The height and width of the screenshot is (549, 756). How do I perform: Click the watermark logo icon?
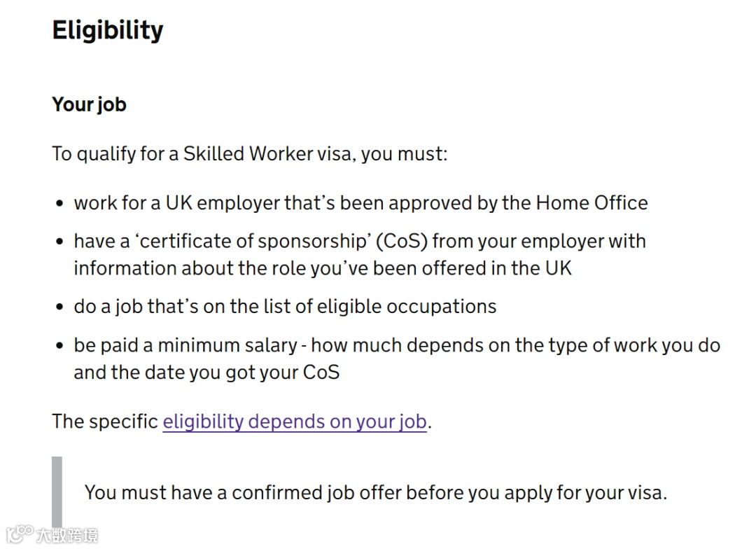(x=17, y=535)
